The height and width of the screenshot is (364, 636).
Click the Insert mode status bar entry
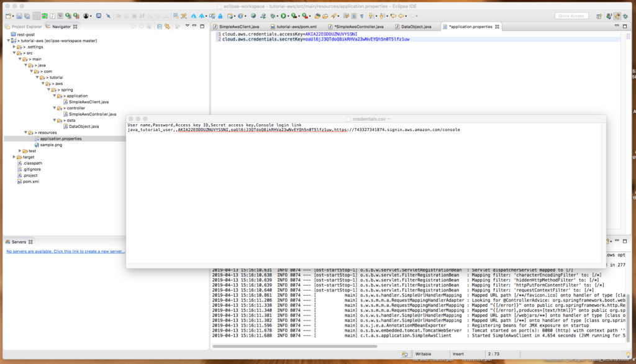[458, 354]
